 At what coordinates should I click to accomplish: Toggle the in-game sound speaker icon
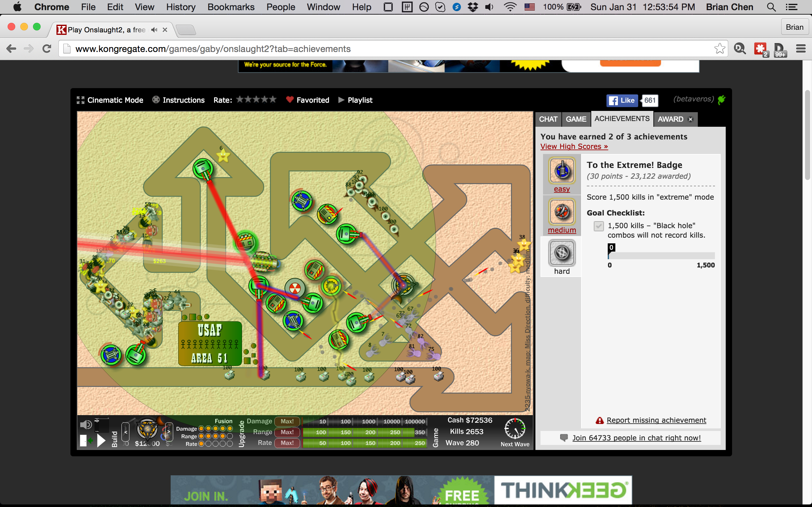pos(86,425)
